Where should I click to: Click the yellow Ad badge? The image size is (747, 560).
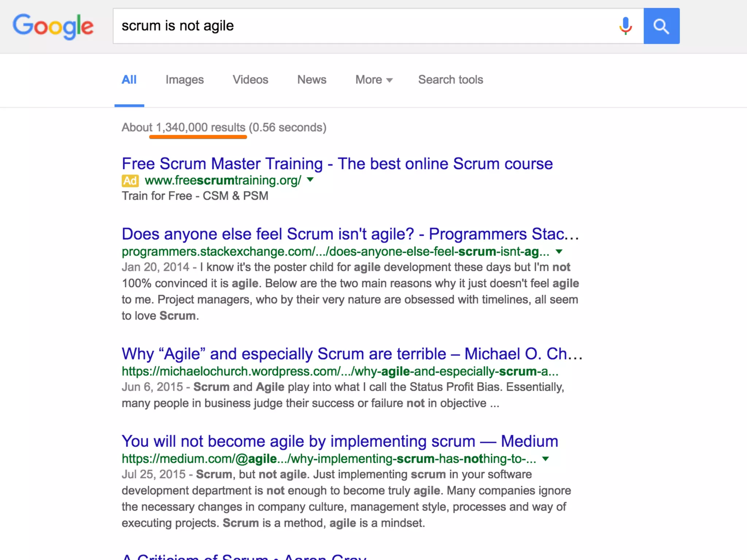coord(130,180)
